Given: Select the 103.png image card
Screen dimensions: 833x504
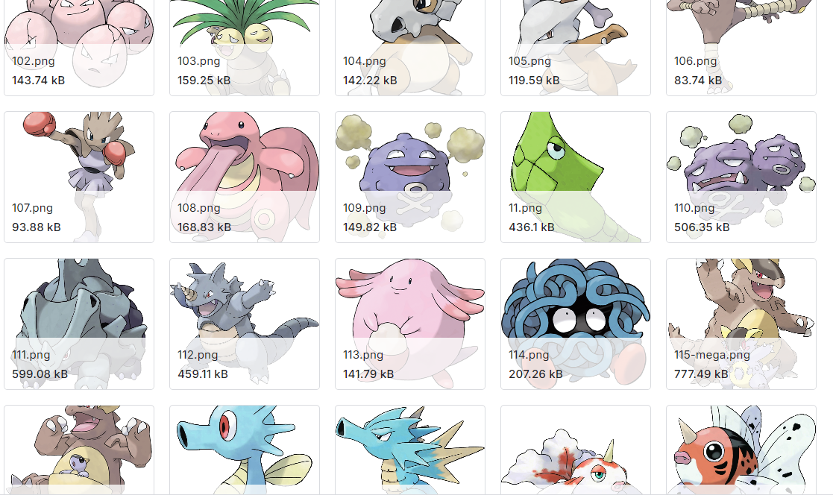Looking at the screenshot, I should tap(245, 48).
